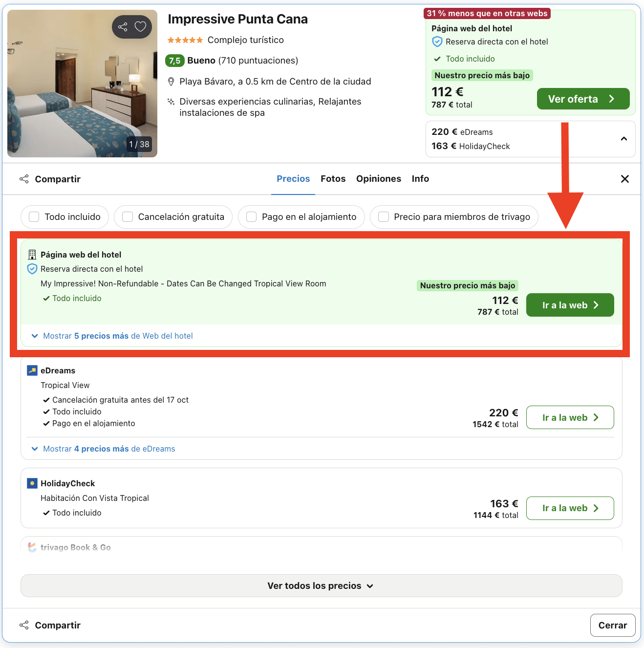644x648 pixels.
Task: Check Precio para miembros de trivago
Action: tap(383, 216)
